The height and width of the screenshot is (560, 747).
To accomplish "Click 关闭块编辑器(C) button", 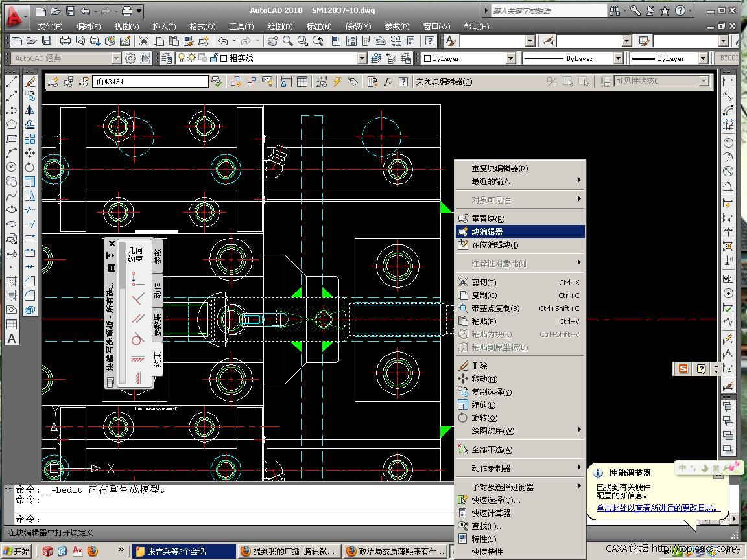I will 444,82.
